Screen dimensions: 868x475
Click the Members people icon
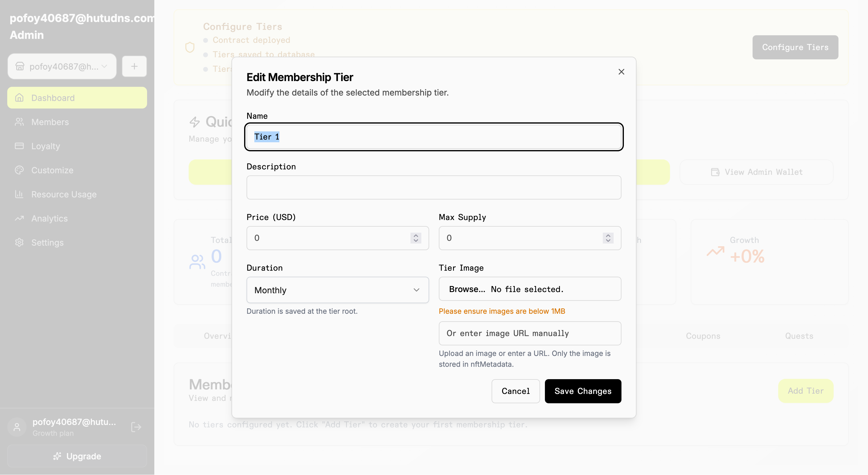20,122
